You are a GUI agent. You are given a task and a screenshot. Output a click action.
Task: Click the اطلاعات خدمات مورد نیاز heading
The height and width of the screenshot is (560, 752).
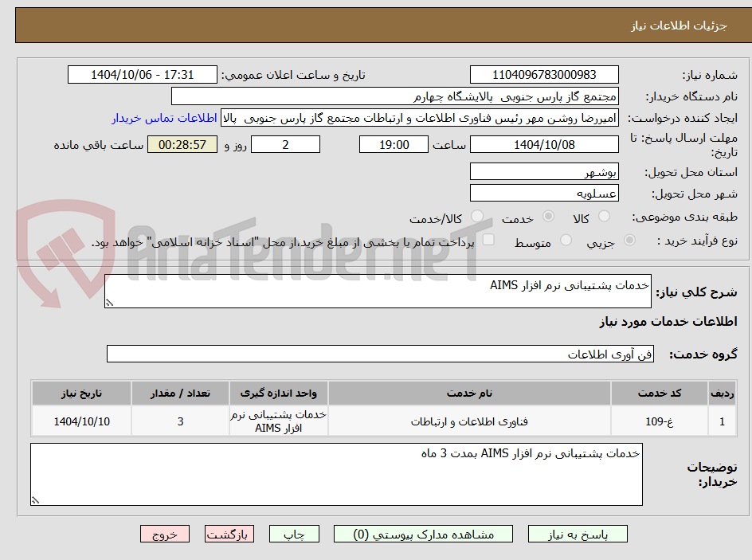pos(668,321)
